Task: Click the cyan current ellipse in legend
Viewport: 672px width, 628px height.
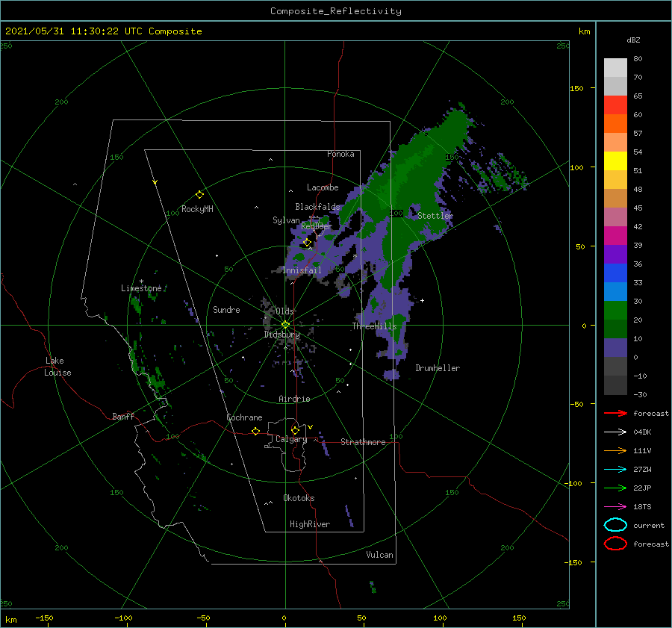Action: coord(615,525)
